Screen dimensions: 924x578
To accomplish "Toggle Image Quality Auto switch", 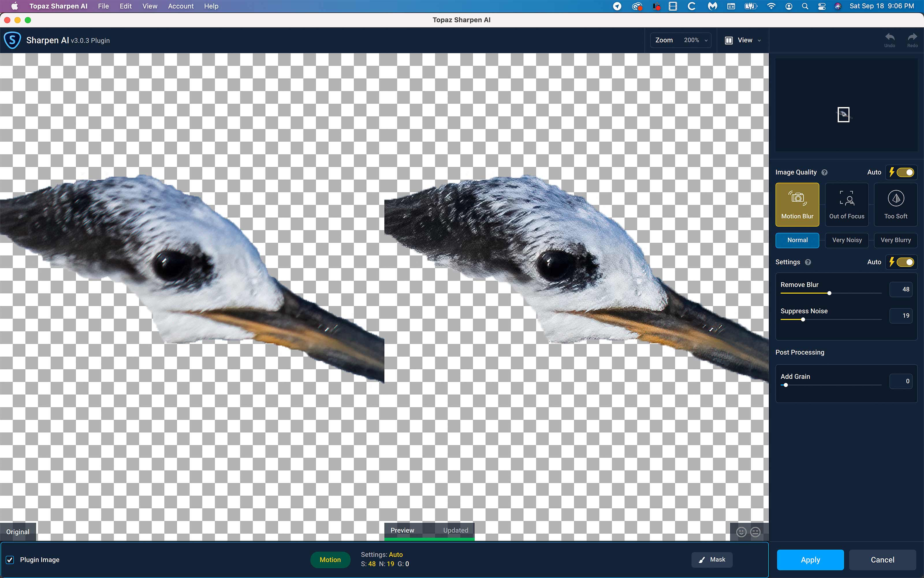I will [x=905, y=173].
